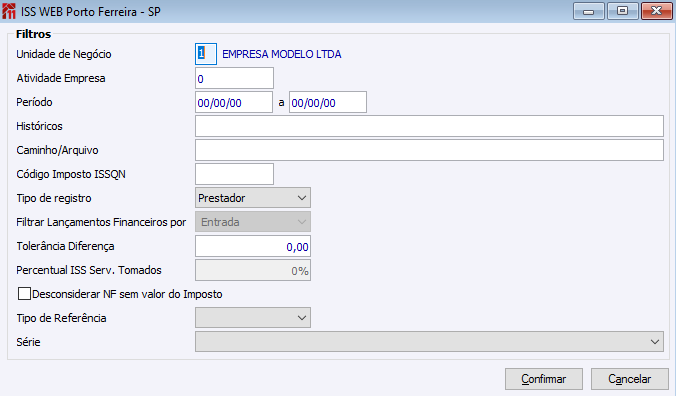Click the Filtros group heading
Viewport: 676px width, 396px height.
pyautogui.click(x=34, y=34)
